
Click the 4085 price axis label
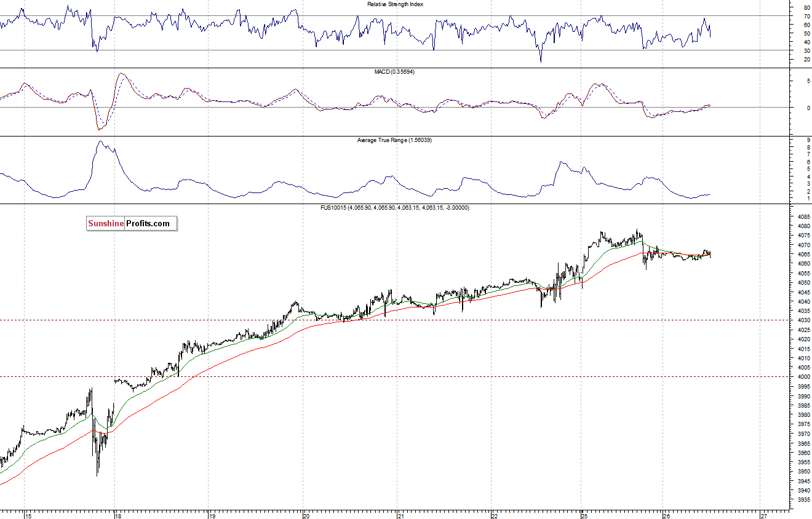click(x=805, y=216)
